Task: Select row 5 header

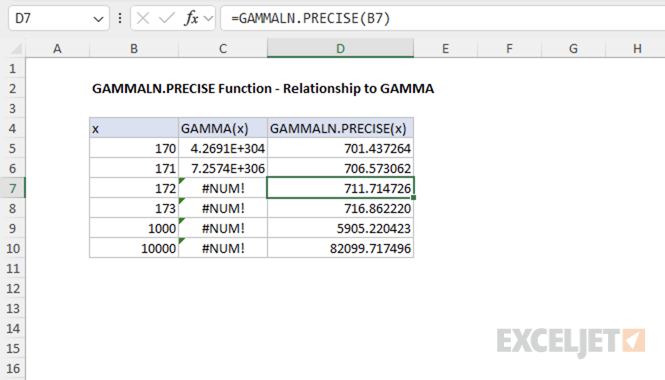Action: pyautogui.click(x=13, y=148)
